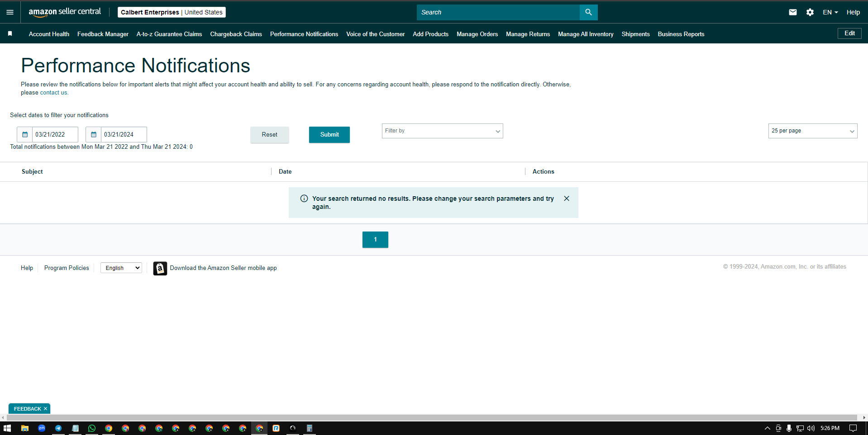Open Manage Orders
Image resolution: width=868 pixels, height=435 pixels.
(x=477, y=34)
